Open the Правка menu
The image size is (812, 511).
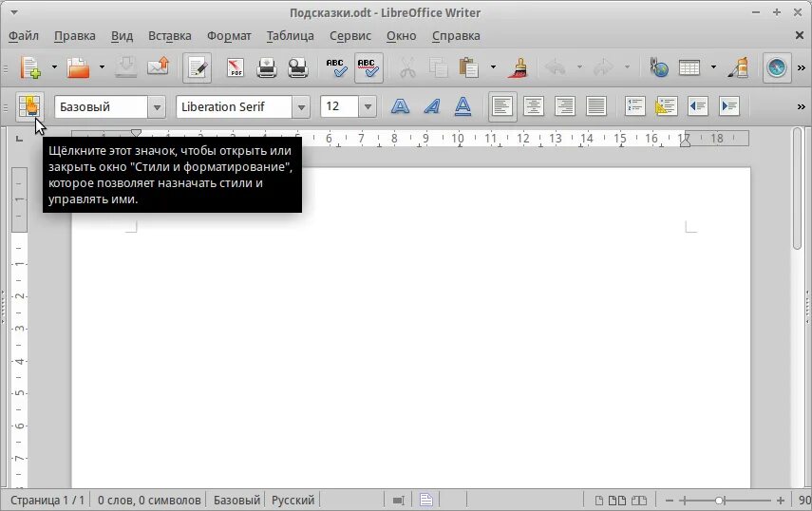click(75, 36)
